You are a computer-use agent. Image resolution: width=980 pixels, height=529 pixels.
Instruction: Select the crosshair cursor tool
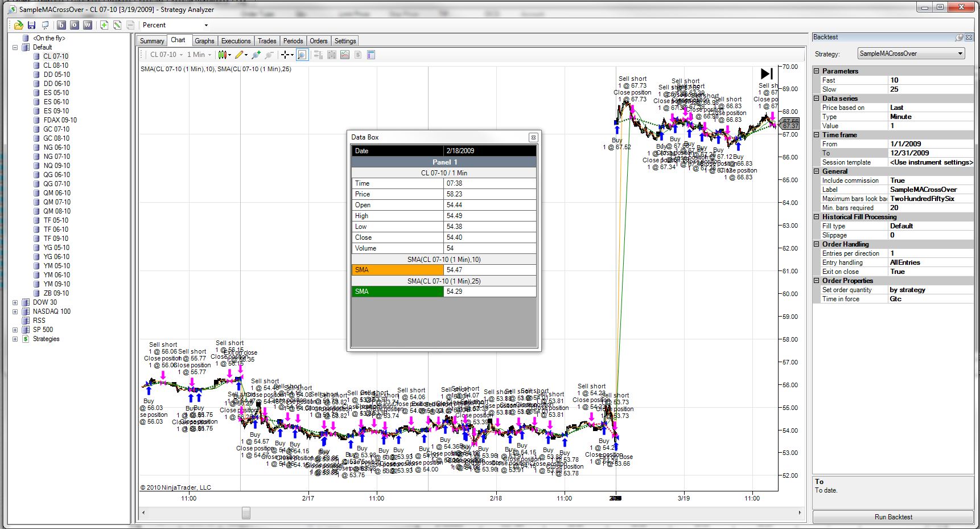click(x=286, y=55)
